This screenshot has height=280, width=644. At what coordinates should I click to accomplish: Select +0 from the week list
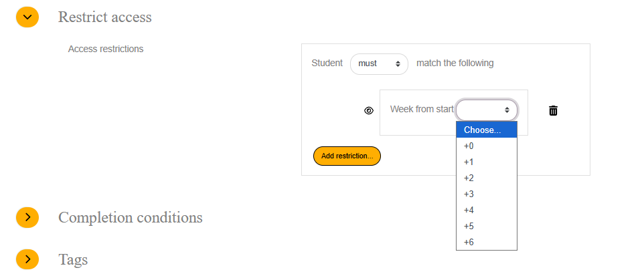coord(487,146)
